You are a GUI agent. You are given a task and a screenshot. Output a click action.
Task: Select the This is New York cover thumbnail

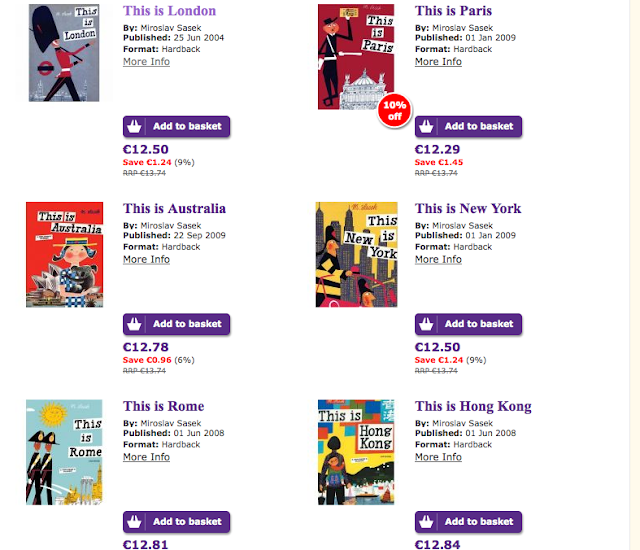[356, 254]
